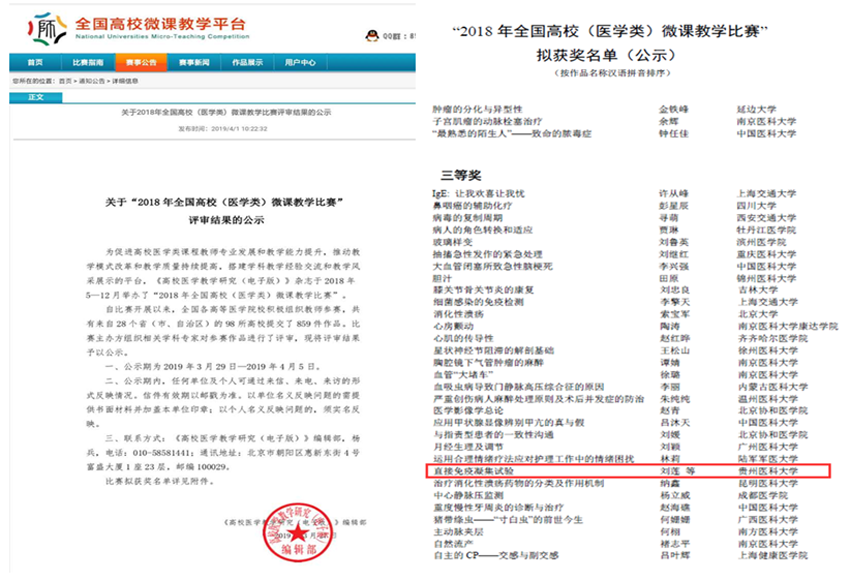Click the 拟获奖名单（公示） heading

point(607,55)
